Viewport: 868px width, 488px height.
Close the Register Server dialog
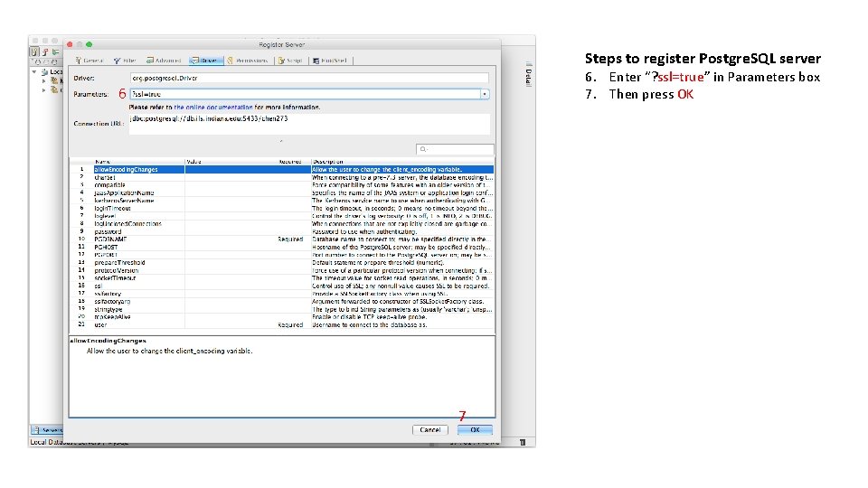click(70, 44)
